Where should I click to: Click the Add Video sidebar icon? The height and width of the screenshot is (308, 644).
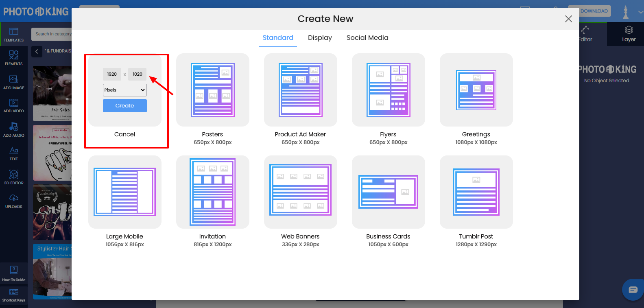point(14,105)
